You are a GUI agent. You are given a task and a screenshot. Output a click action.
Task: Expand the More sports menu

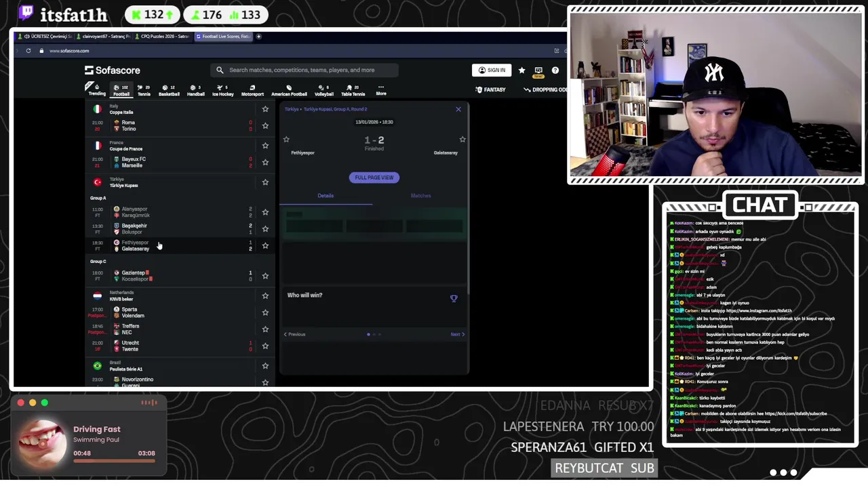[381, 89]
